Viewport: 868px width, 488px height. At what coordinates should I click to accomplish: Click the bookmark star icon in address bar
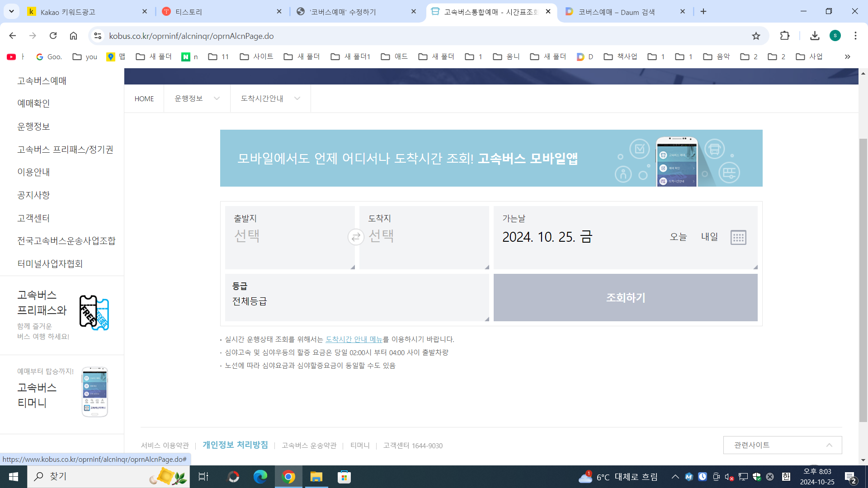click(x=756, y=36)
